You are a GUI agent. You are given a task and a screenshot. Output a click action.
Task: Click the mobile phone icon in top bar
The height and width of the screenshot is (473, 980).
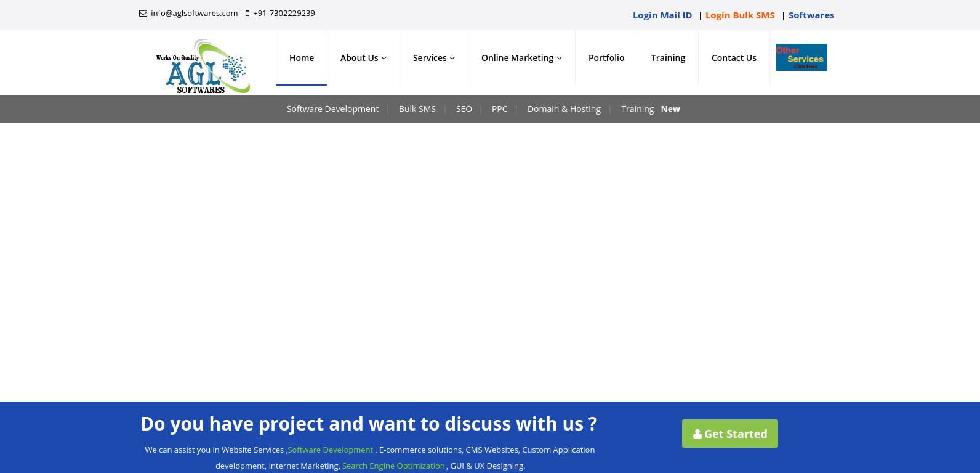[x=247, y=14]
